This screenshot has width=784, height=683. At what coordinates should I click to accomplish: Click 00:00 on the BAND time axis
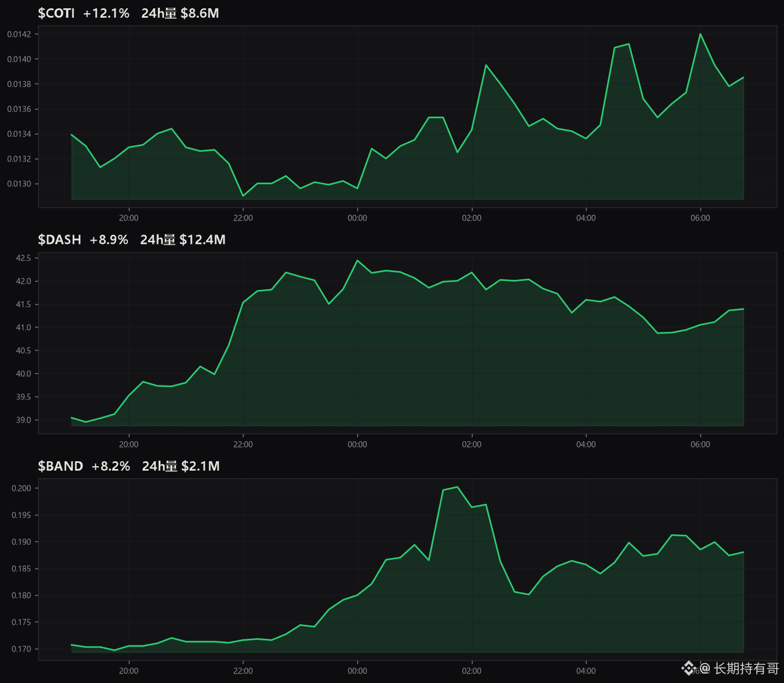click(x=357, y=671)
